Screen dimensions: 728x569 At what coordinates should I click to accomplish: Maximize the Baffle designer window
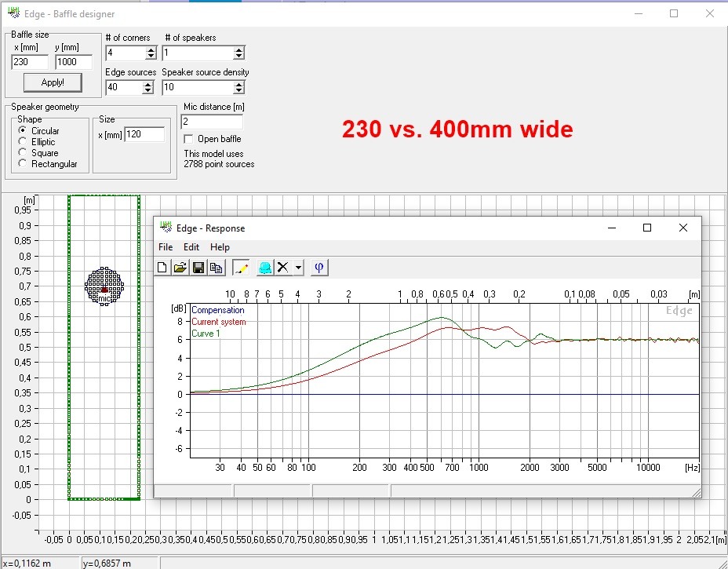tap(674, 13)
